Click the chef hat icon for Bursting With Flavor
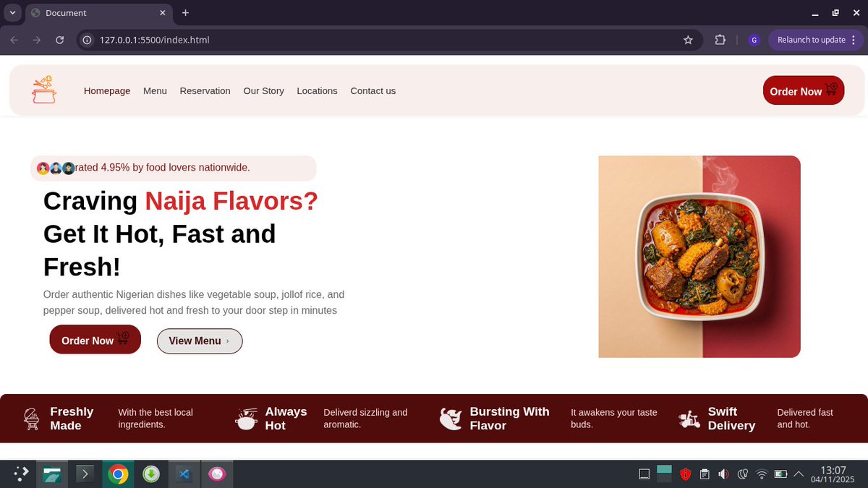Image resolution: width=868 pixels, height=488 pixels. coord(451,418)
